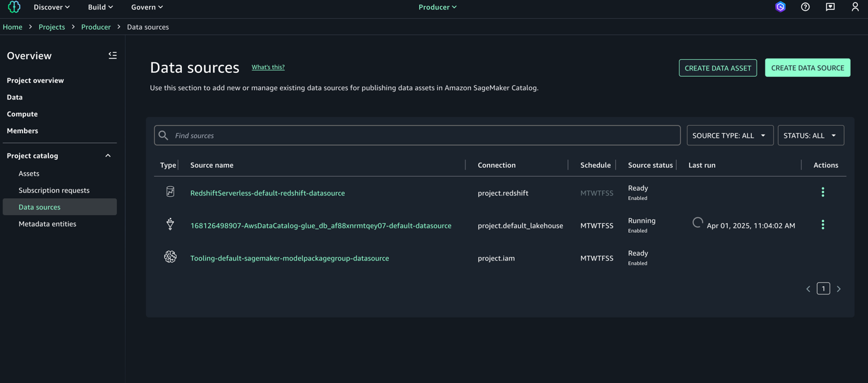Click the Create Data Source button
This screenshot has width=868, height=383.
point(808,68)
